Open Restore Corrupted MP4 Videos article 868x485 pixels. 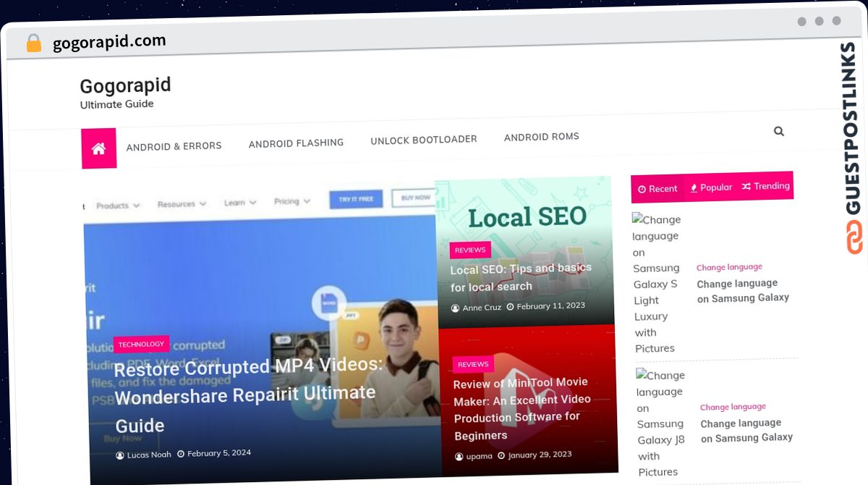[248, 395]
